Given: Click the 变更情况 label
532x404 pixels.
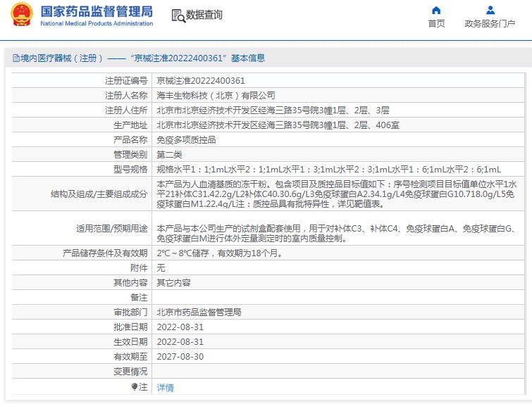Looking at the screenshot, I should (x=130, y=372).
